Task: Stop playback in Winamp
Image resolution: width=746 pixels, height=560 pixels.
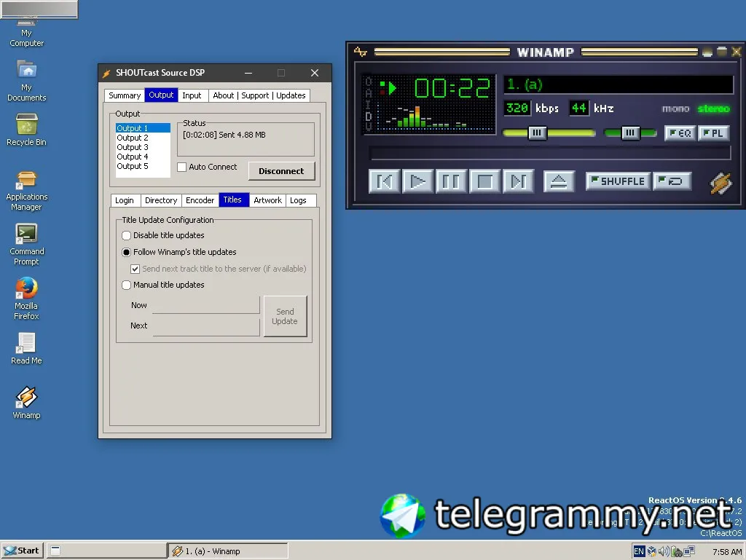Action: (484, 181)
